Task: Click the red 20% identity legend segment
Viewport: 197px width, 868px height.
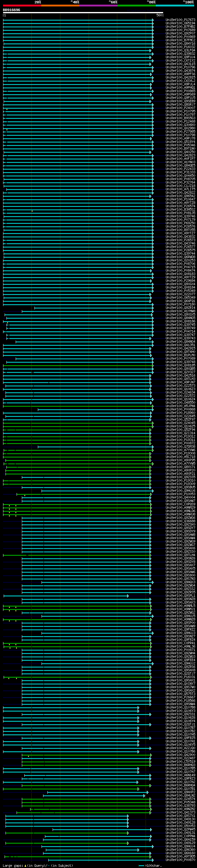Action: (x=22, y=6)
